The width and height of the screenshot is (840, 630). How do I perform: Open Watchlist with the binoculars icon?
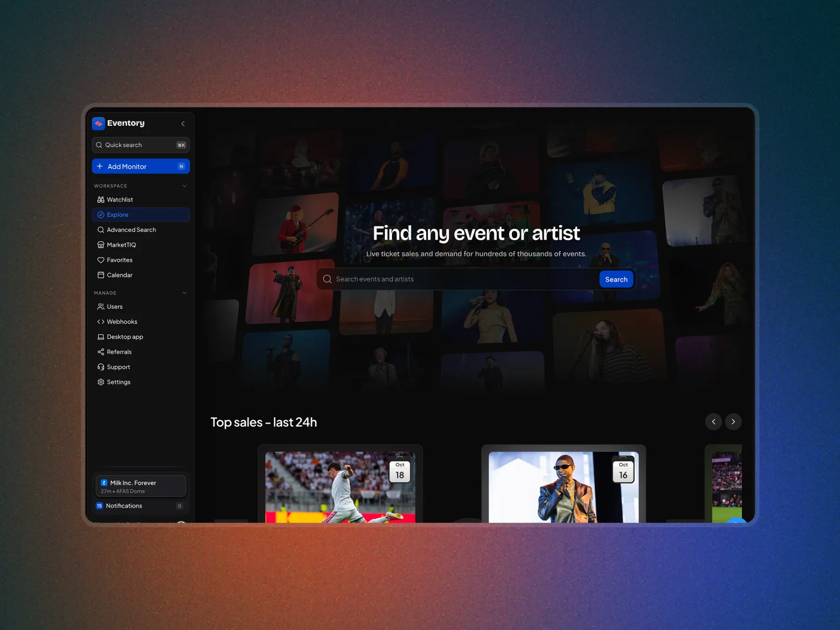[101, 200]
